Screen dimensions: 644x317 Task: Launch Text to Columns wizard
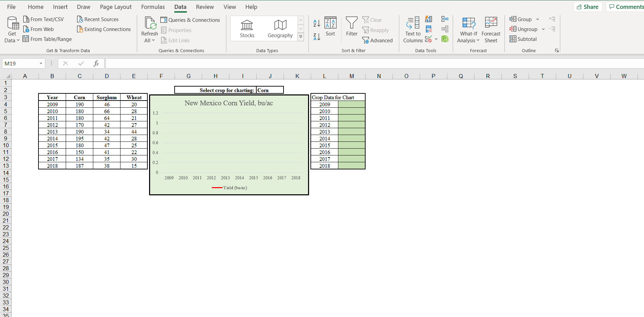click(x=413, y=30)
